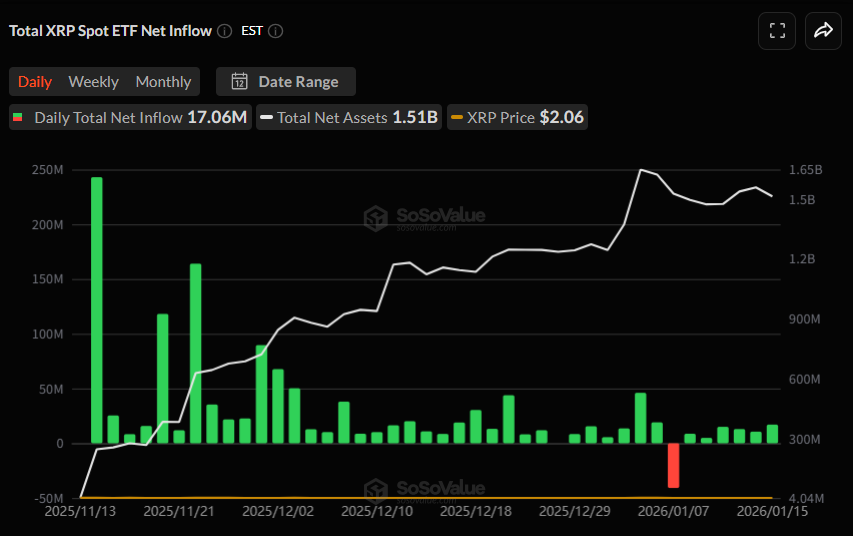
Task: Click info icon beside Net Inflow title
Action: click(x=225, y=31)
